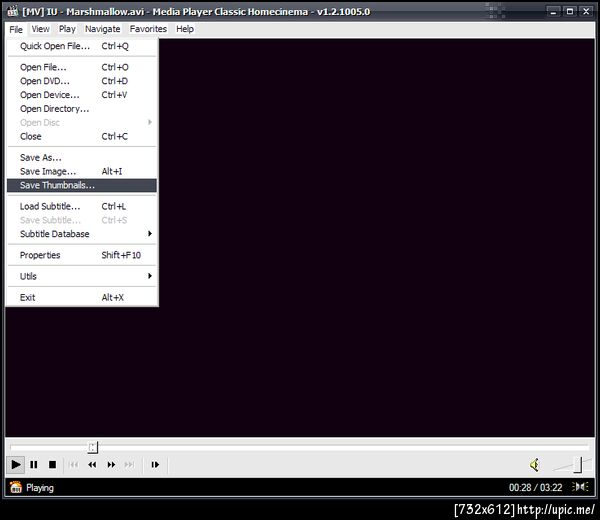Close the Media Player Classic window
Image resolution: width=600 pixels, height=520 pixels.
pos(586,11)
